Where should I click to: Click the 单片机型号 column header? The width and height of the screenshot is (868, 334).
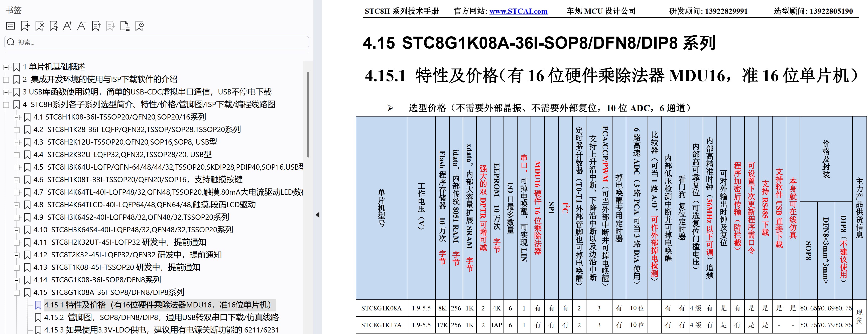click(382, 208)
